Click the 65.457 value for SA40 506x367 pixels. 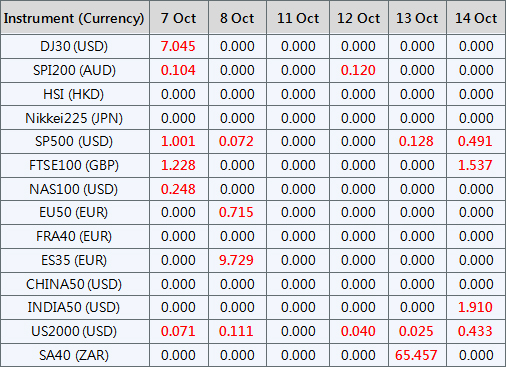(x=416, y=355)
